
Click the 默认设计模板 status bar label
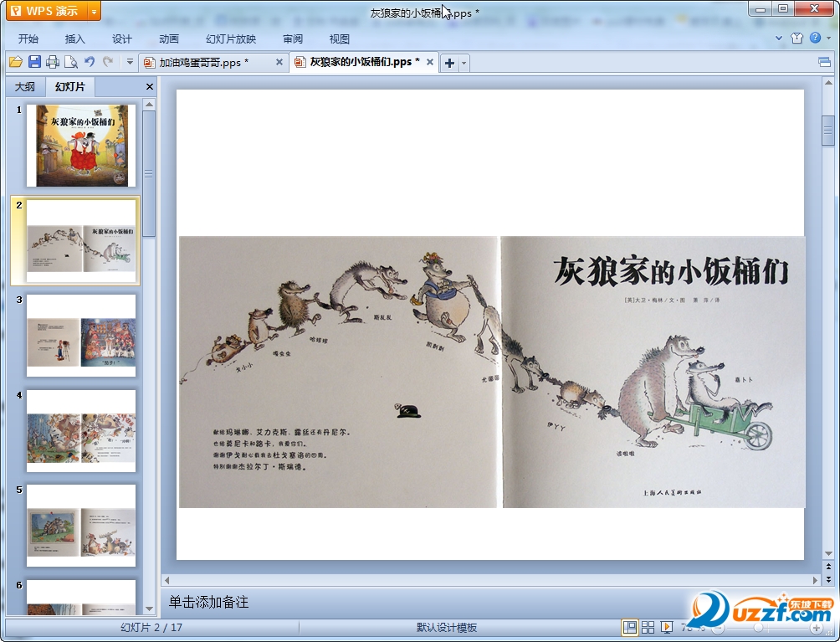pos(447,628)
